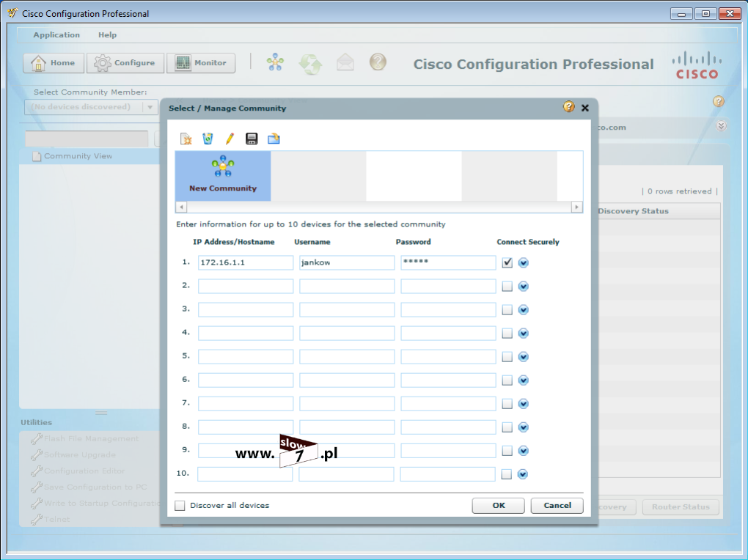The height and width of the screenshot is (560, 748).
Task: Click the Username field containing jankow
Action: coord(347,263)
